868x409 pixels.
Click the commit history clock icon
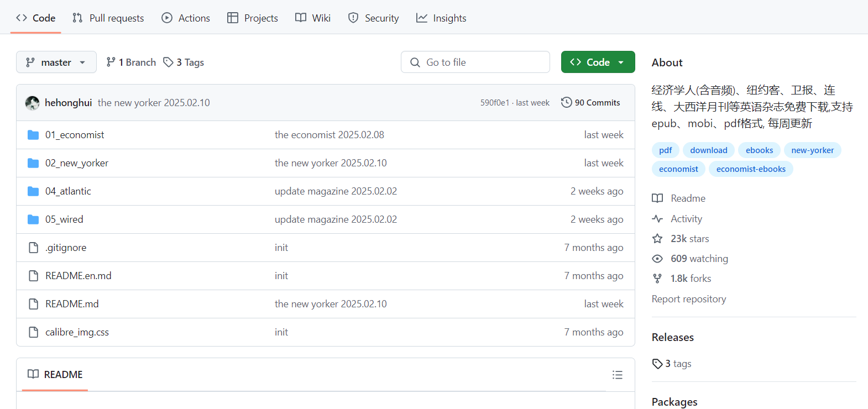point(566,103)
